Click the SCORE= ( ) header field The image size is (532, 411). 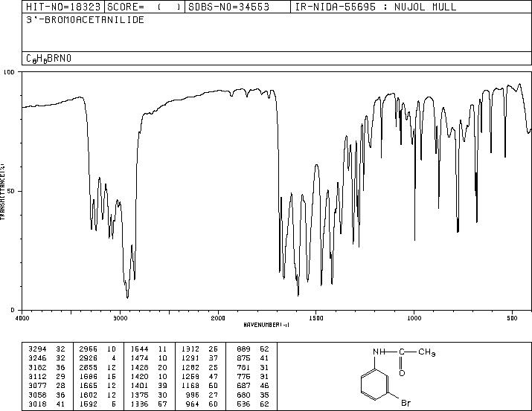[x=144, y=7]
